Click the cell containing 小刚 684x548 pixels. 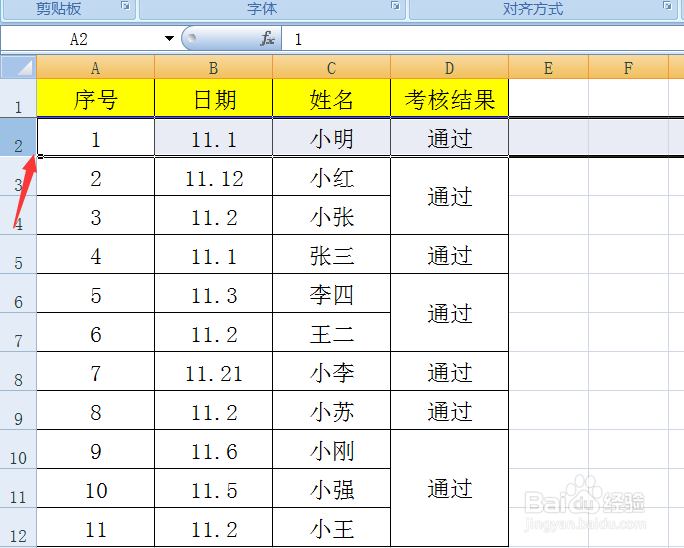pos(332,449)
